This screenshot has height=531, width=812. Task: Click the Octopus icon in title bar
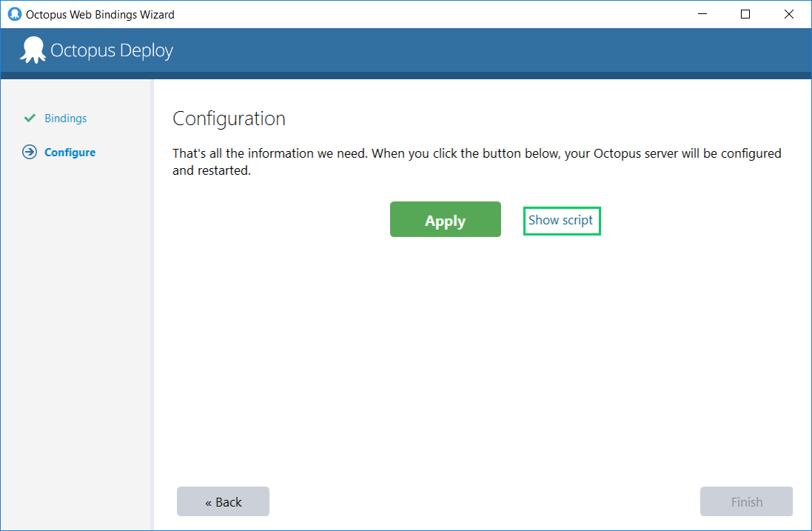tap(15, 14)
